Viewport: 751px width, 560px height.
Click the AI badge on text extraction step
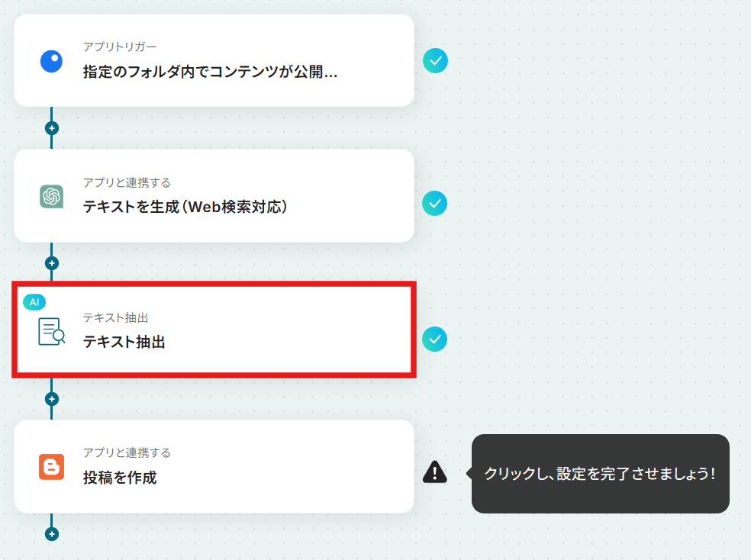click(34, 302)
